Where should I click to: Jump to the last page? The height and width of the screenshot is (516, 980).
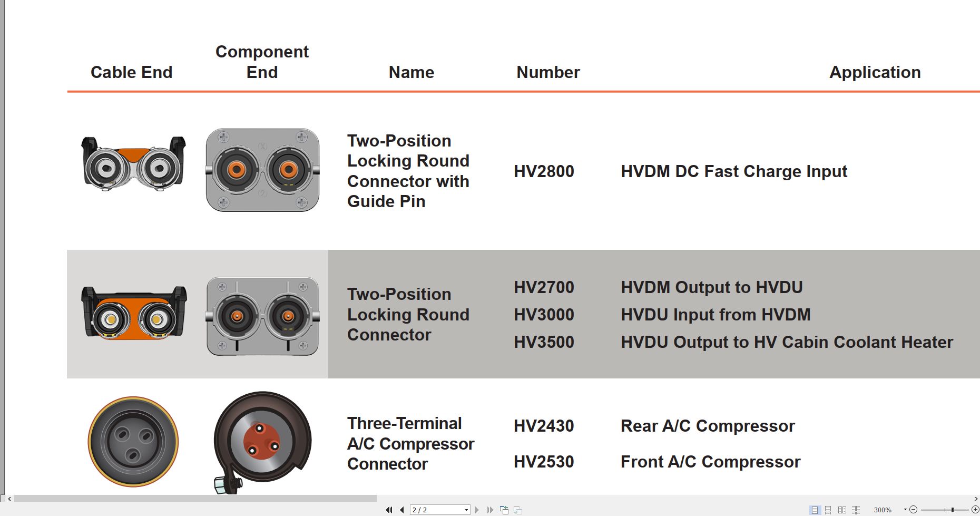(x=490, y=510)
